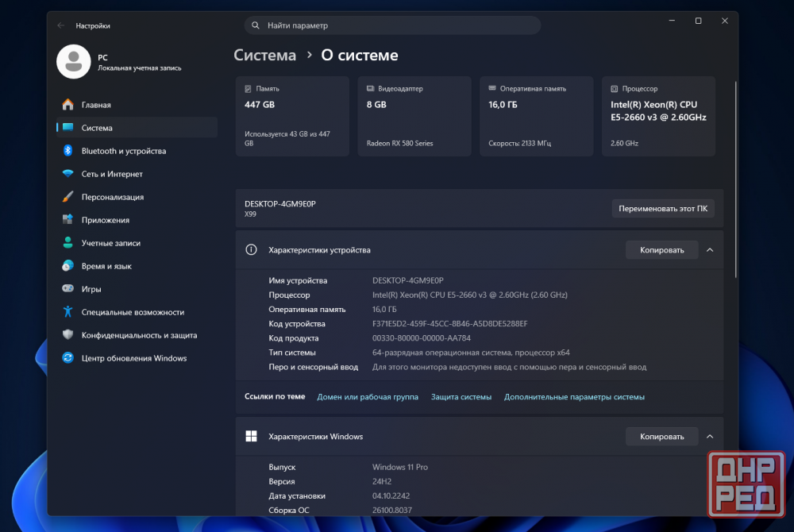
Task: Click the gamepad icon for Игры
Action: click(x=67, y=288)
